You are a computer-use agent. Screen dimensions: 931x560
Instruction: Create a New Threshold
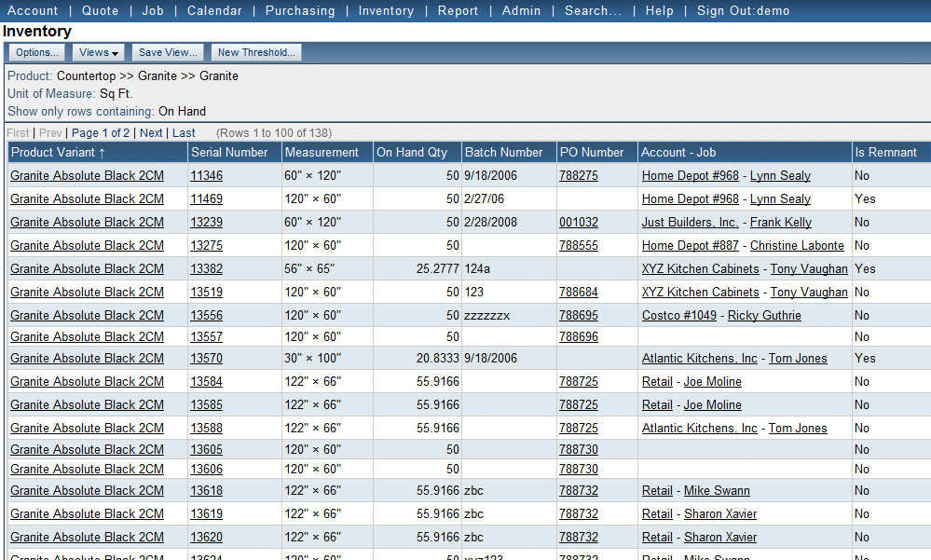pos(256,53)
